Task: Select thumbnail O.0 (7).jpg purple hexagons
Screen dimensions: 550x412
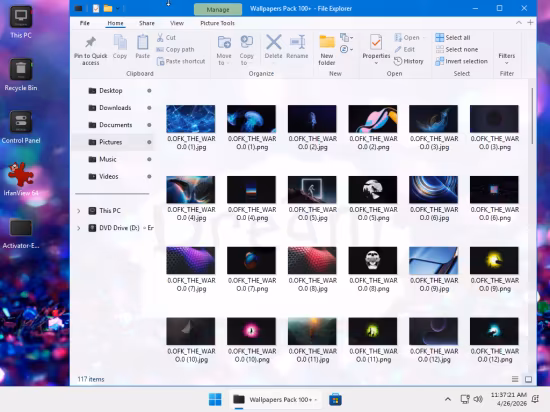Action: [191, 261]
